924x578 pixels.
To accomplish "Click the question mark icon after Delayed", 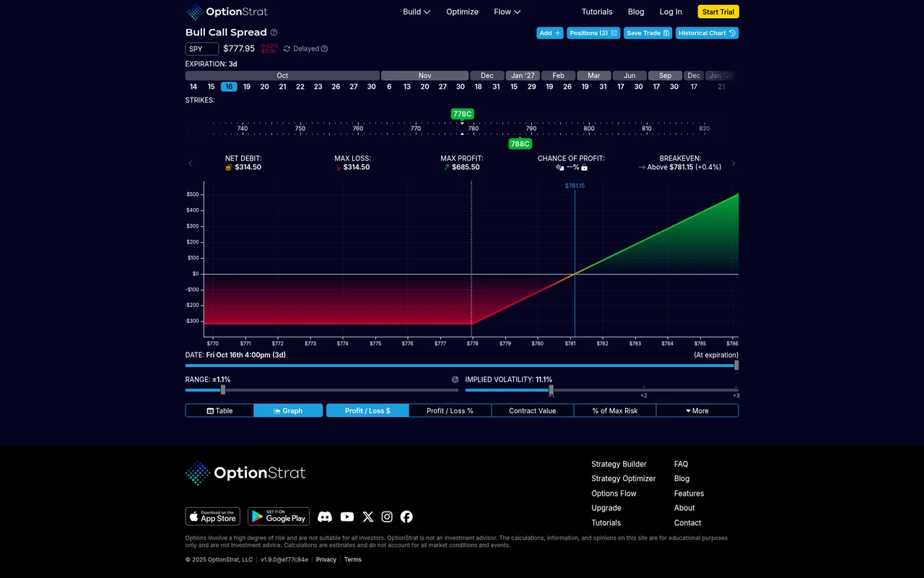I will coord(324,49).
